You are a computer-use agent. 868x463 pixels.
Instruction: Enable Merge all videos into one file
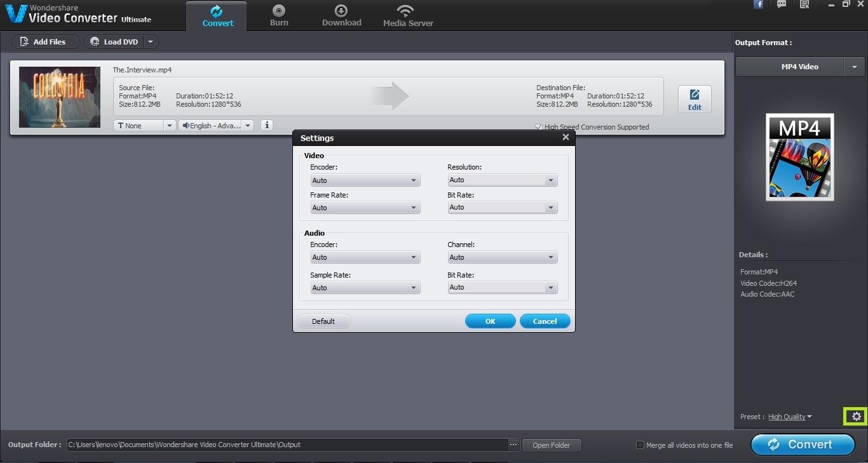click(x=640, y=445)
